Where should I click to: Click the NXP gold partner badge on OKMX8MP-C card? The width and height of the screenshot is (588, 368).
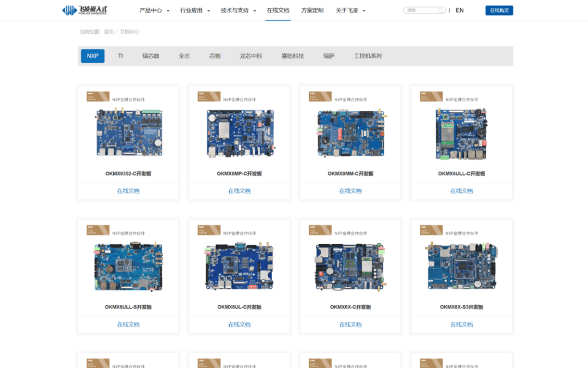click(x=209, y=96)
